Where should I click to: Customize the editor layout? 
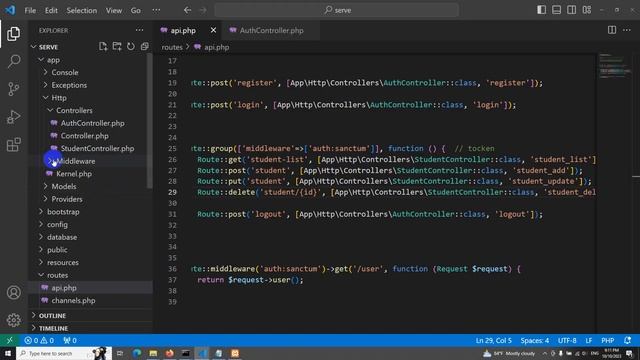point(587,10)
